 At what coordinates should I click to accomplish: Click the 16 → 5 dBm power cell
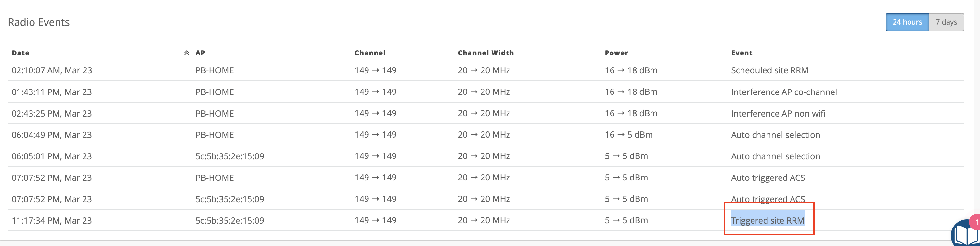click(628, 135)
